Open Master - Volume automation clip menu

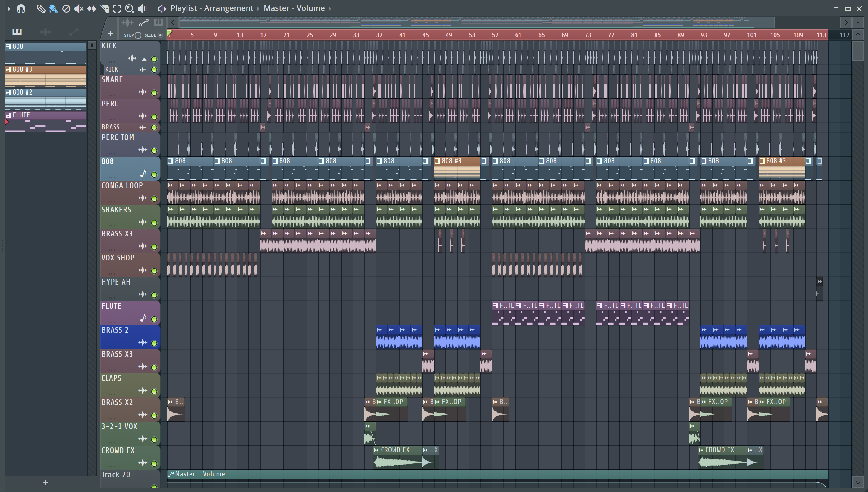(x=171, y=474)
